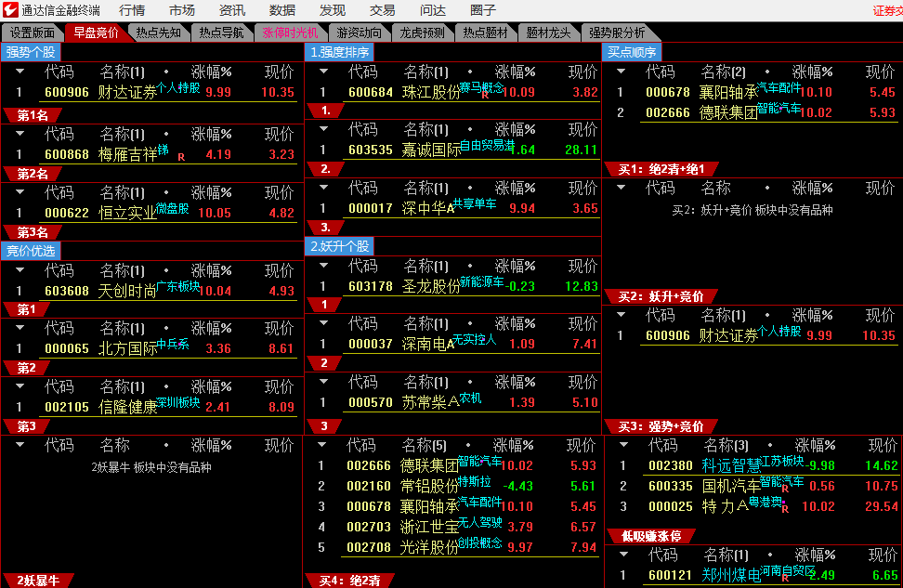Click the R marker beside 珠江股份
The height and width of the screenshot is (588, 903).
pyautogui.click(x=484, y=95)
